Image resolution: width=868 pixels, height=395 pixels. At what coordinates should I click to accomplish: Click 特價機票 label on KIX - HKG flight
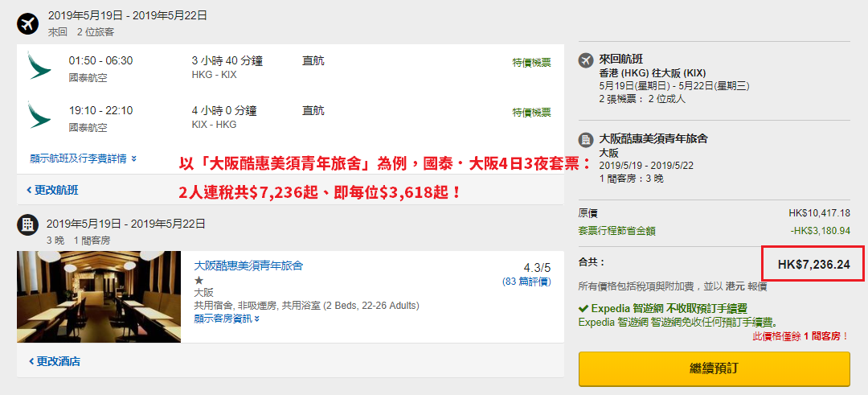531,113
